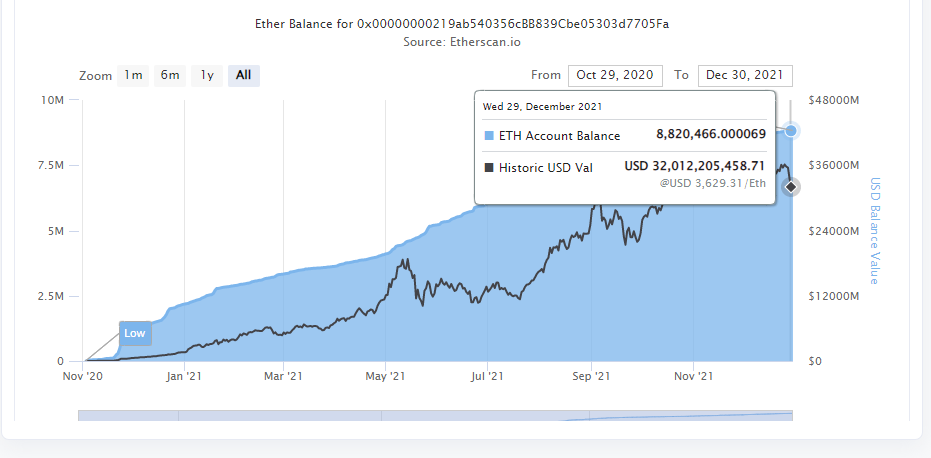Click the USD 32,012,205,458.71 tooltip value
The image size is (931, 458).
click(x=694, y=167)
